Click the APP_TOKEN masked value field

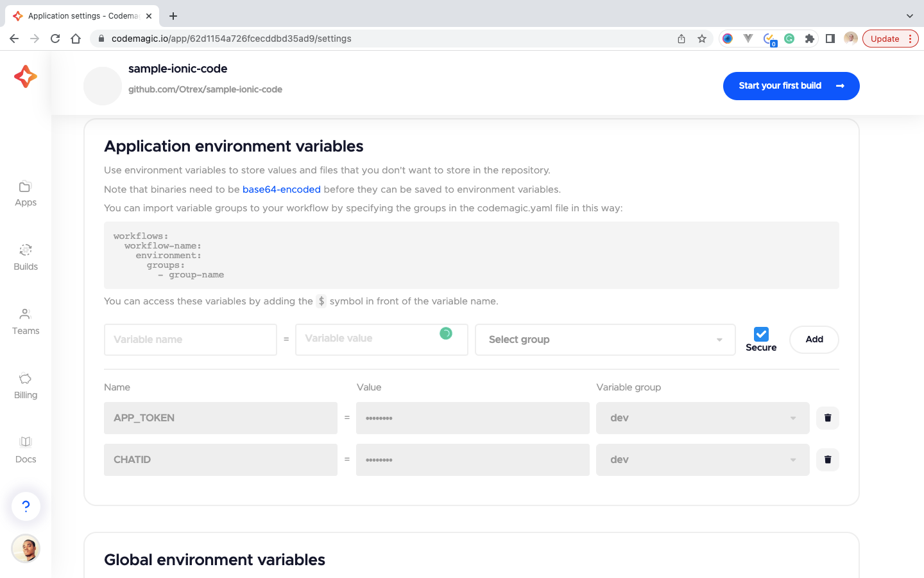473,418
